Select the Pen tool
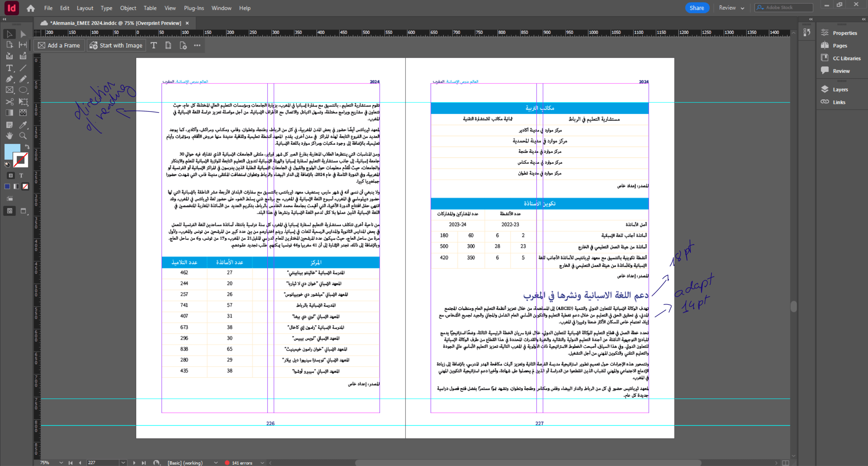The height and width of the screenshot is (466, 868). tap(9, 79)
